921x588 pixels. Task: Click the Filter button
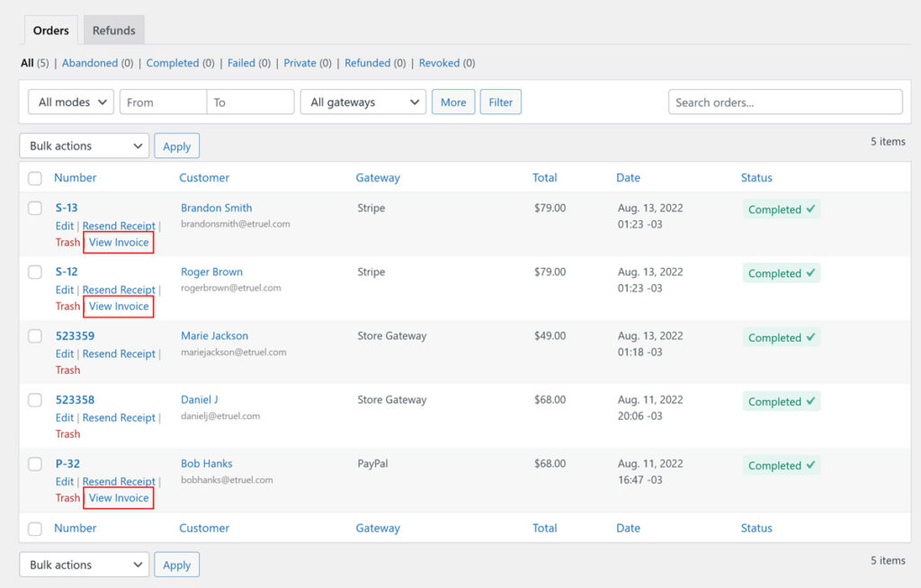[500, 102]
